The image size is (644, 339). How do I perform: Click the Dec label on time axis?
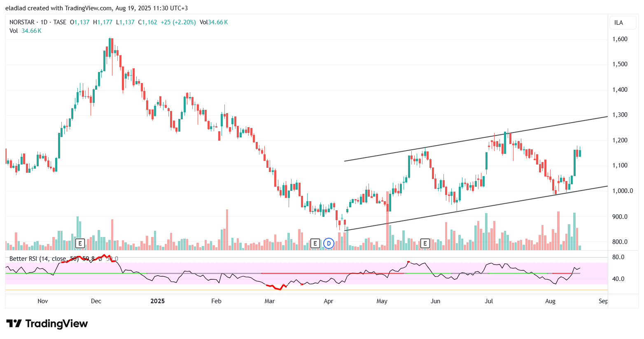click(96, 301)
